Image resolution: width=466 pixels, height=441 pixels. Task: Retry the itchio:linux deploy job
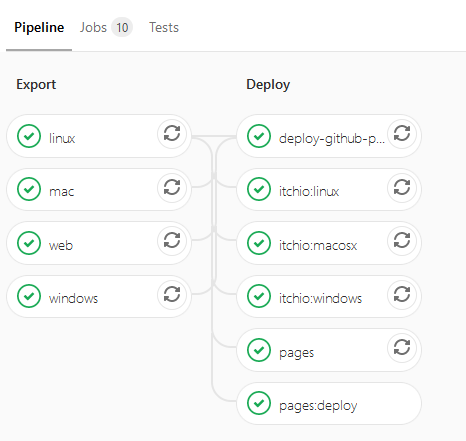click(402, 187)
